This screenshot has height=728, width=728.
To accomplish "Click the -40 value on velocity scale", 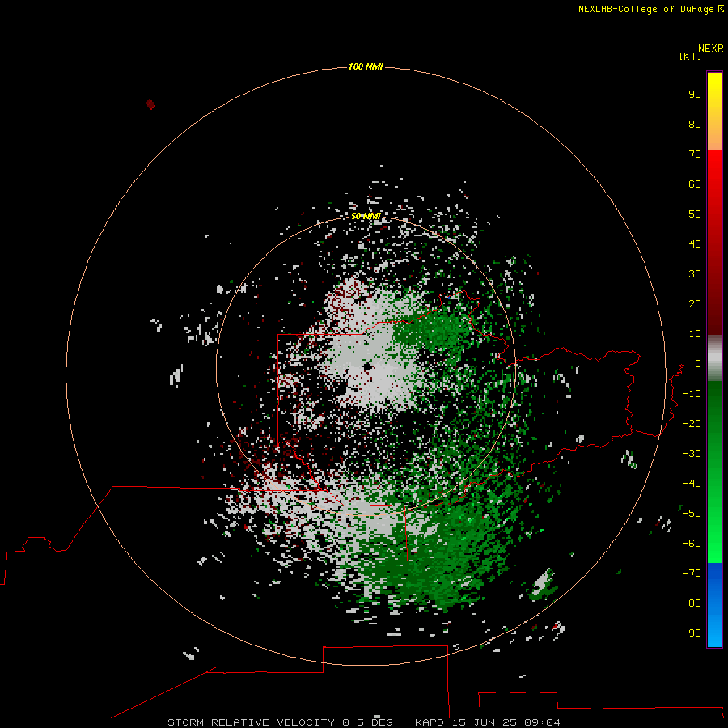I will coord(692,484).
